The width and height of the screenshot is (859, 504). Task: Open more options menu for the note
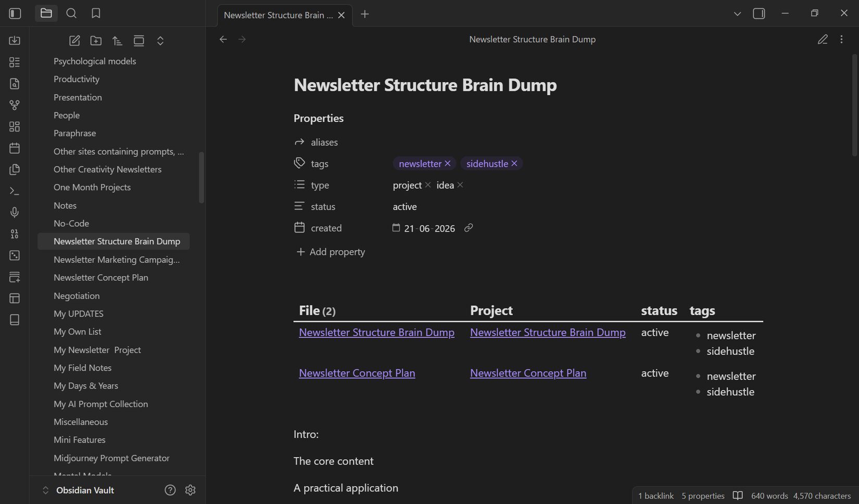tap(841, 39)
